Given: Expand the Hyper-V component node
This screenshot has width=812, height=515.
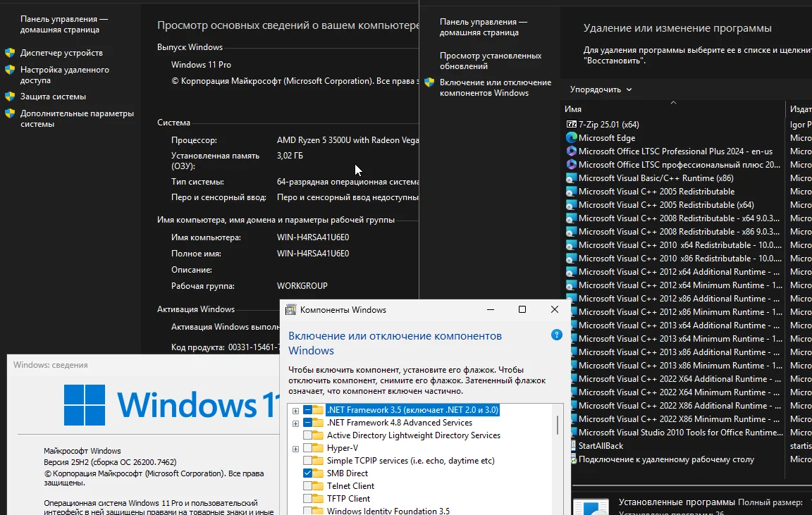Looking at the screenshot, I should click(295, 448).
